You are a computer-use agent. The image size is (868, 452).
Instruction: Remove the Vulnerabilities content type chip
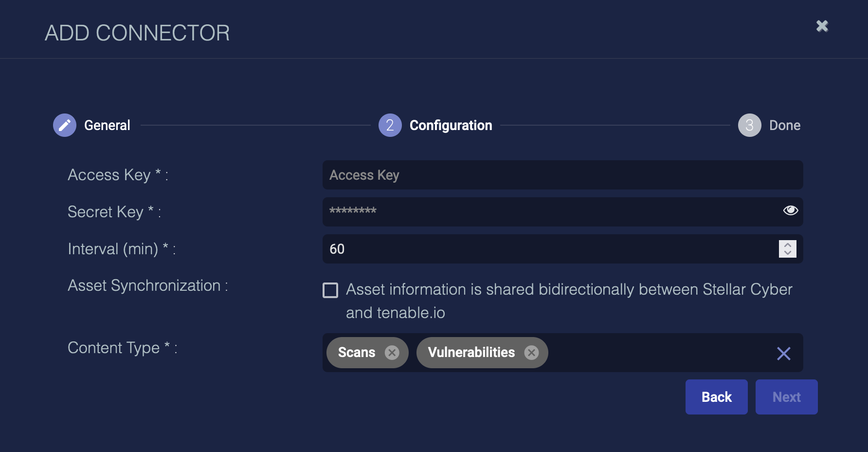coord(531,352)
